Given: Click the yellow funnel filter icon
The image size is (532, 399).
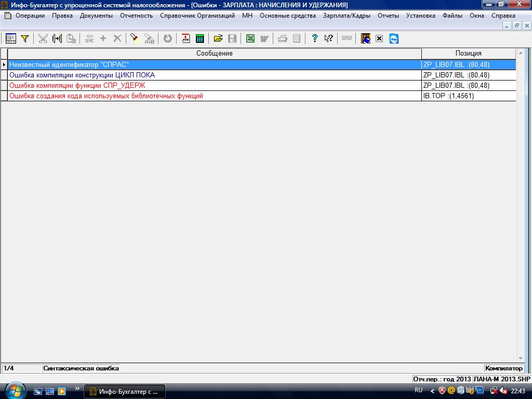Looking at the screenshot, I should pyautogui.click(x=25, y=38).
